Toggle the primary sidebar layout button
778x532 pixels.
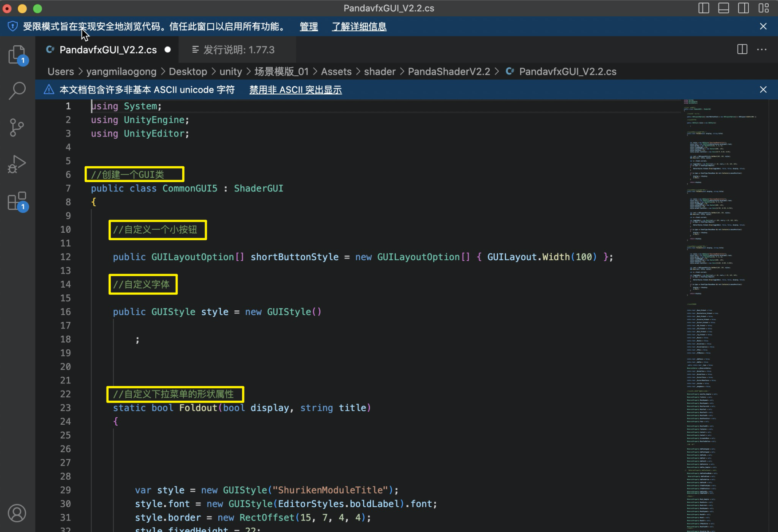point(703,8)
